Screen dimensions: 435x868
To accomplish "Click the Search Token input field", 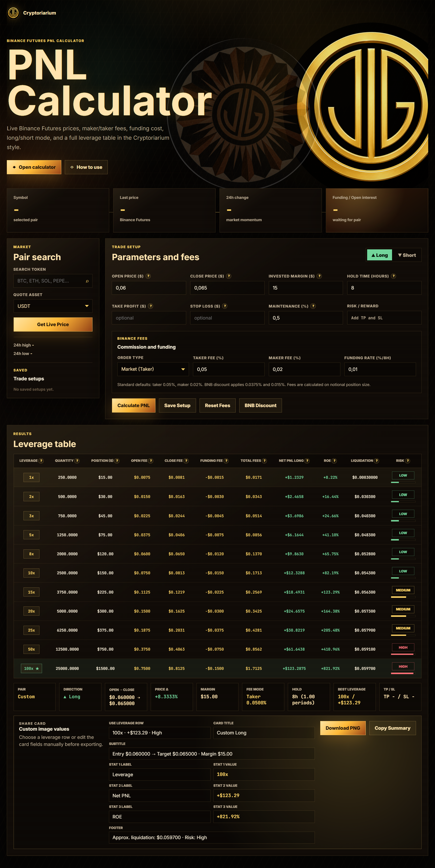I will point(53,281).
